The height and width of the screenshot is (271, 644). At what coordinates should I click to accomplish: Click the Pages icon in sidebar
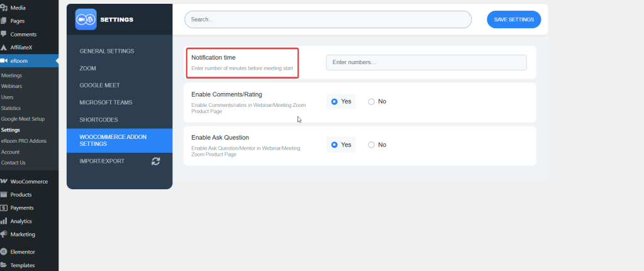[4, 21]
